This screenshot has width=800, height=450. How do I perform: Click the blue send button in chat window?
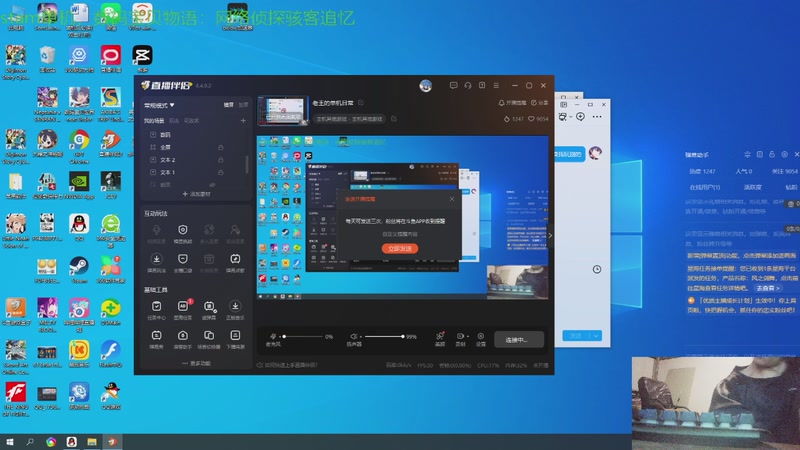tap(577, 336)
